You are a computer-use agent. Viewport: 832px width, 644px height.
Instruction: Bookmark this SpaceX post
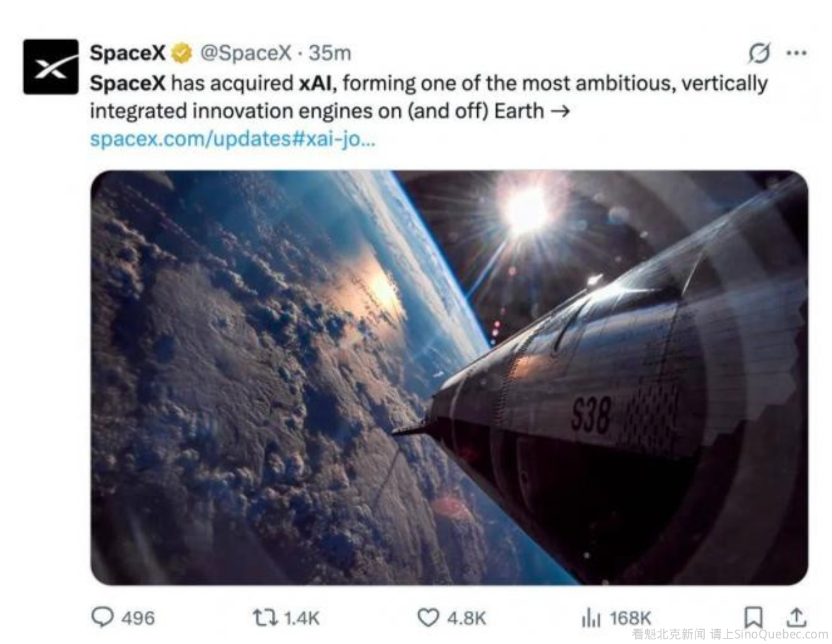tap(753, 617)
